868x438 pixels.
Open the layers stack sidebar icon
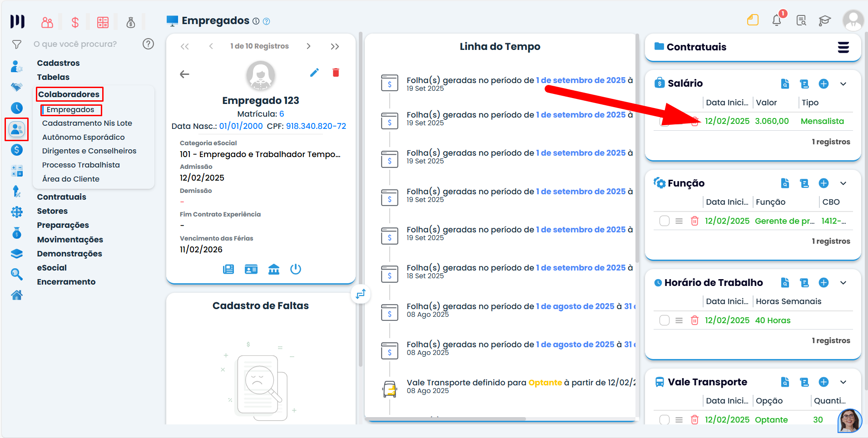tap(17, 254)
